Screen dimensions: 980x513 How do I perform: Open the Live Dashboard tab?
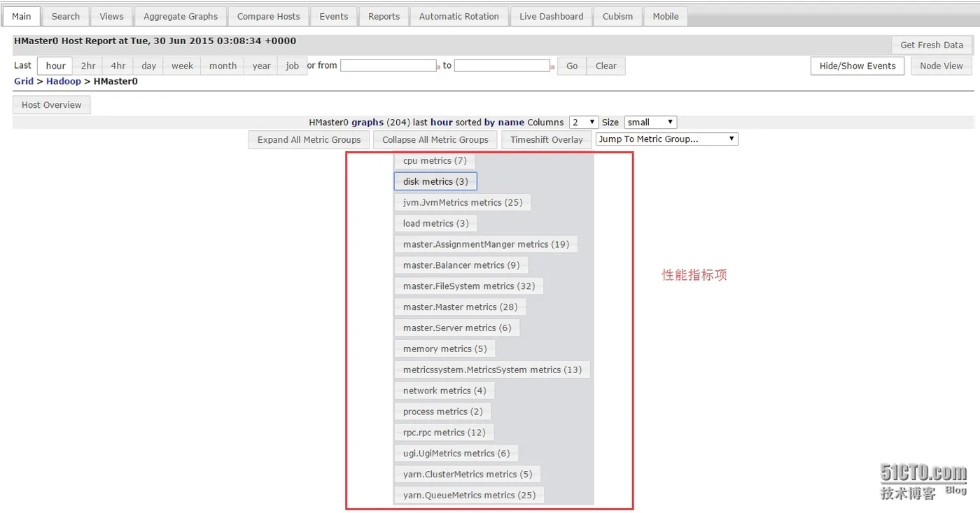click(552, 16)
